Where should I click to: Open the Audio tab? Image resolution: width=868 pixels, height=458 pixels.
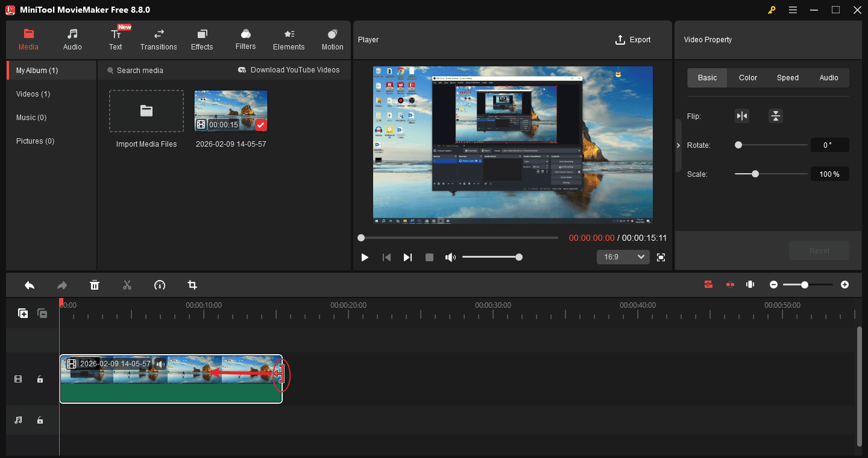(x=72, y=40)
